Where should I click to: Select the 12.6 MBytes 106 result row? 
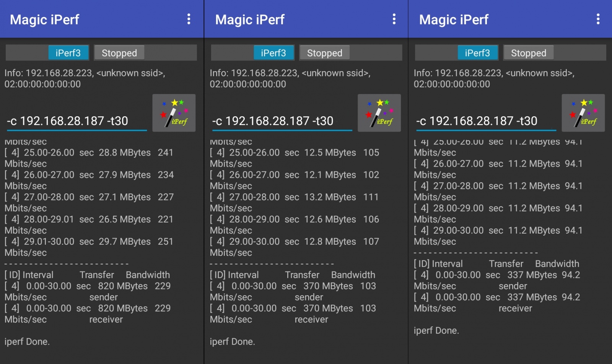tap(295, 225)
